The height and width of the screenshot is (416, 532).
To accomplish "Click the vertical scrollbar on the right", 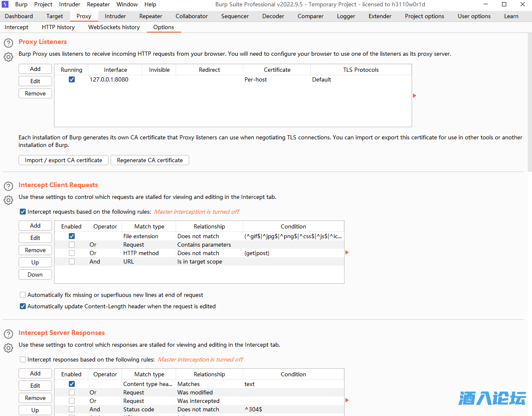I will point(529,101).
